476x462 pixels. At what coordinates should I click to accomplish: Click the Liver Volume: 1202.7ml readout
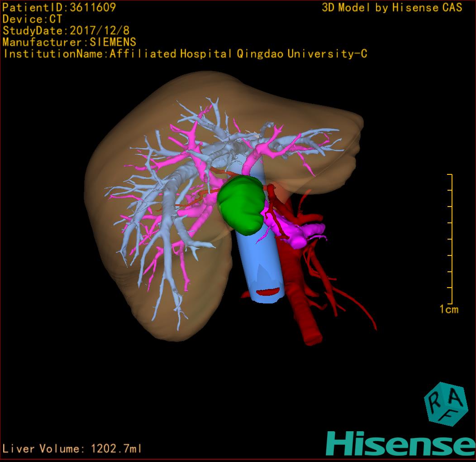(71, 448)
